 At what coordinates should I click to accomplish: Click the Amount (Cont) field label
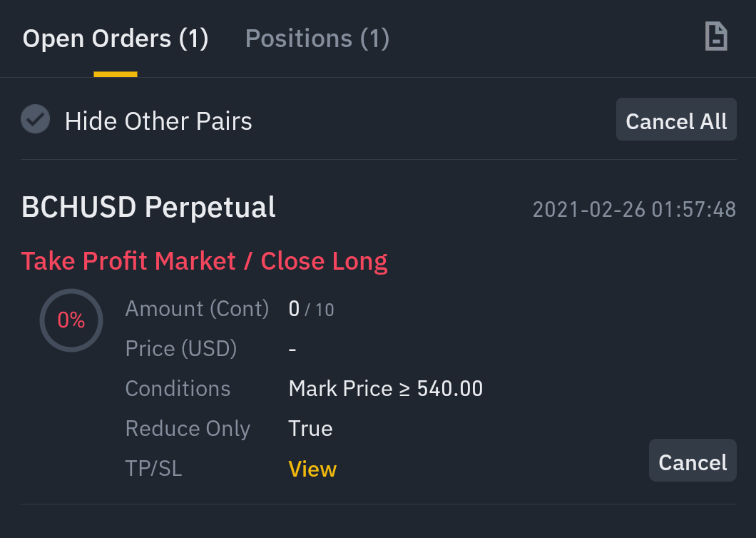(197, 309)
